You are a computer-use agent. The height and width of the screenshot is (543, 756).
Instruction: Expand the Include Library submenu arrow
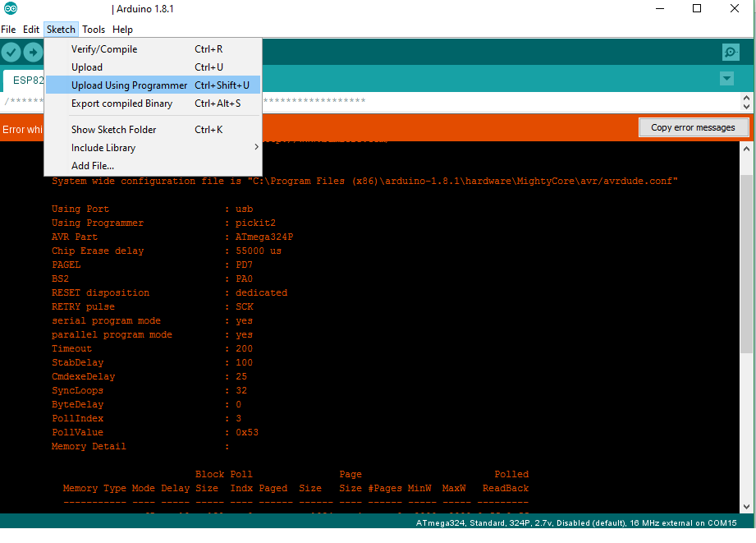[x=256, y=147]
